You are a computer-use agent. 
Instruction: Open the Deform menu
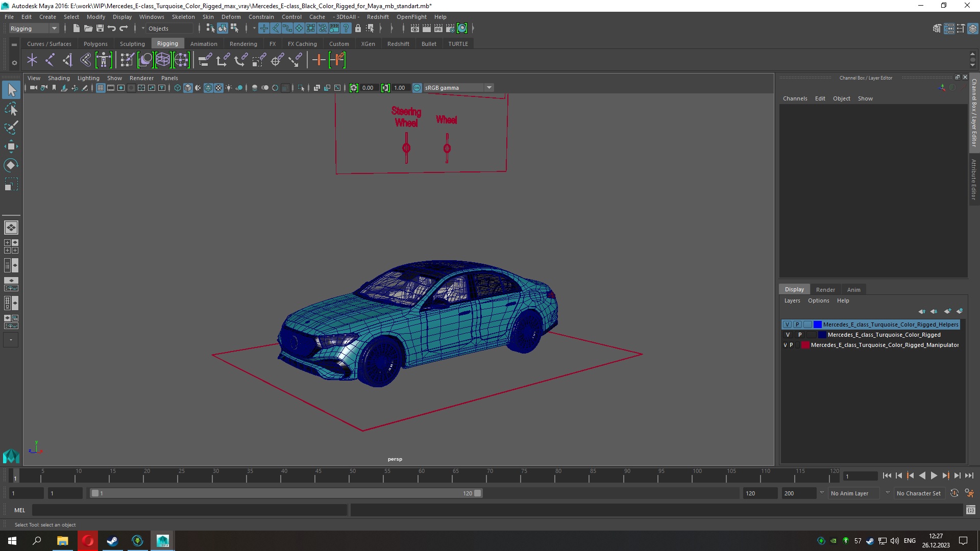[231, 17]
